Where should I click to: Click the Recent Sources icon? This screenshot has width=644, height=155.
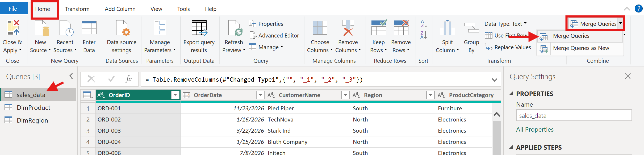tap(66, 28)
